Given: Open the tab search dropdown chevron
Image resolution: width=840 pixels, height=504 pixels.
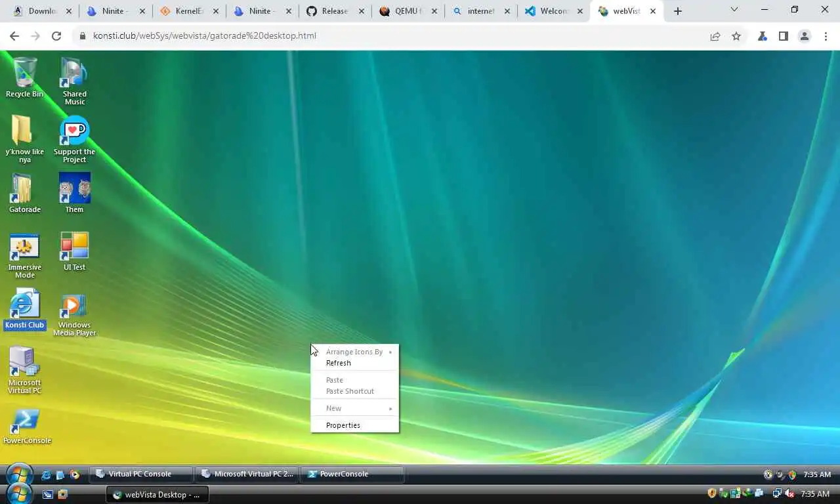Looking at the screenshot, I should [734, 10].
